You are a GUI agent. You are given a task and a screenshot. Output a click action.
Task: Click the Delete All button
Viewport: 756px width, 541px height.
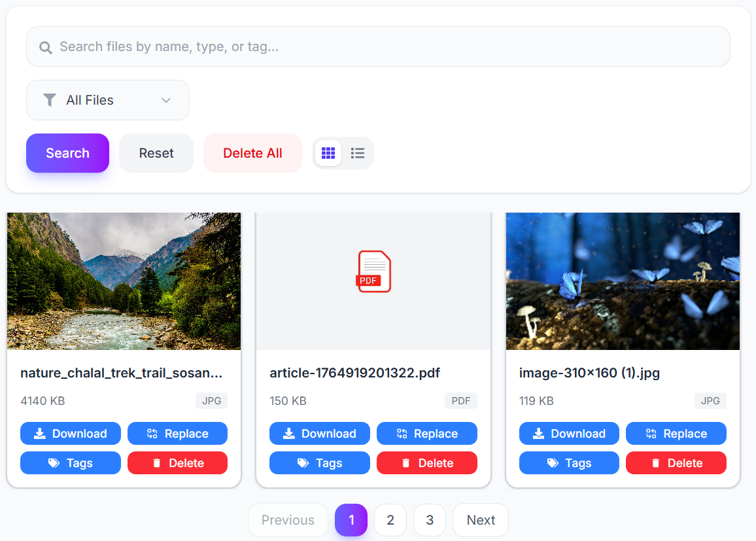pos(252,153)
